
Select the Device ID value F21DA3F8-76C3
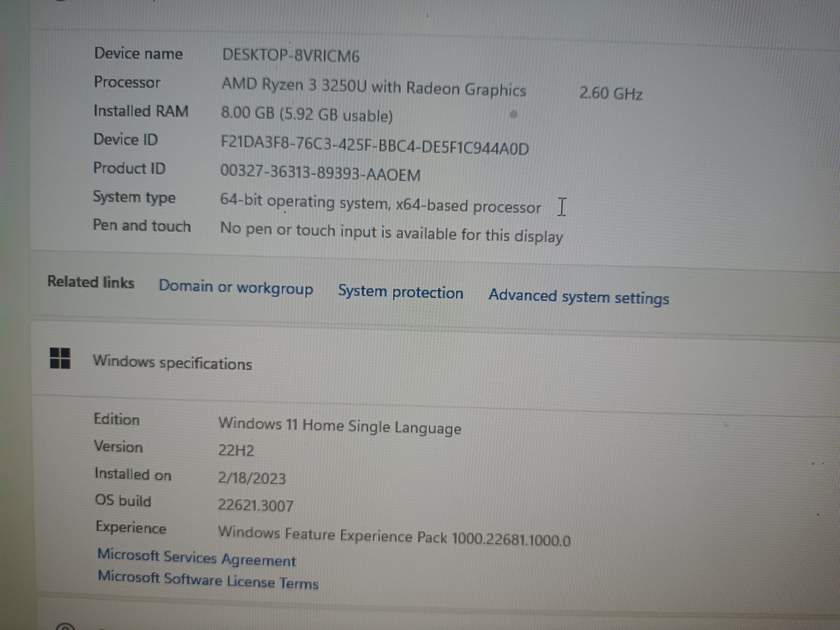pos(375,145)
